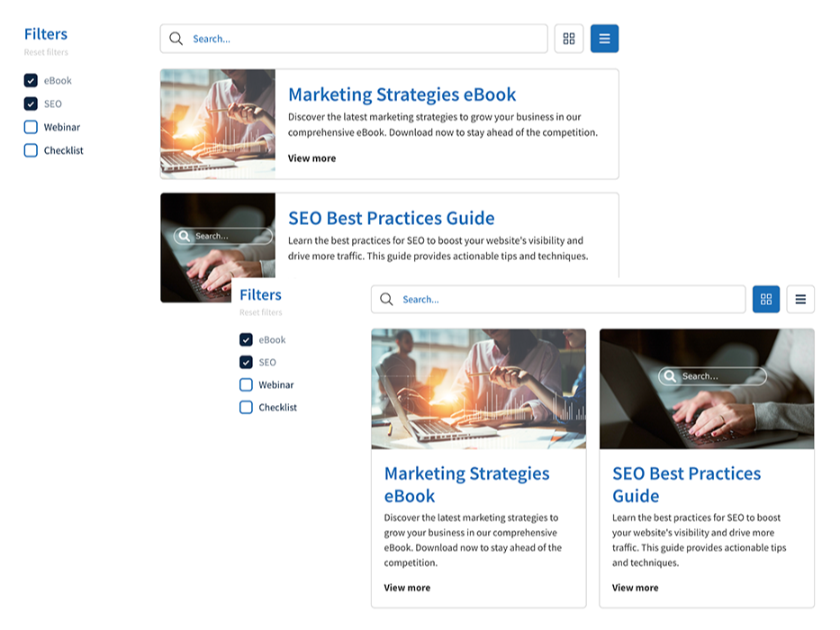Uncheck the SEO filter in the lower panel
840x630 pixels.
(x=246, y=363)
